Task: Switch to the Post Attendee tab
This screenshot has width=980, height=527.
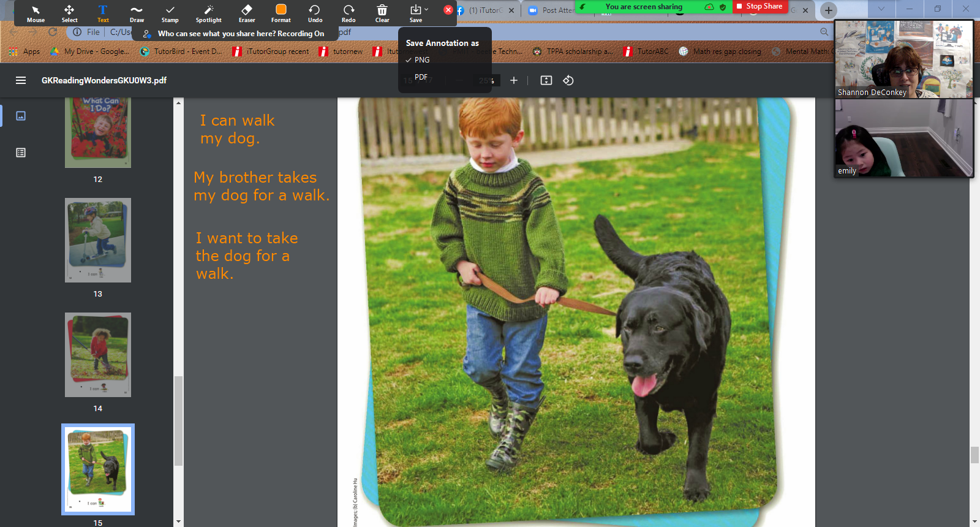Action: point(551,10)
